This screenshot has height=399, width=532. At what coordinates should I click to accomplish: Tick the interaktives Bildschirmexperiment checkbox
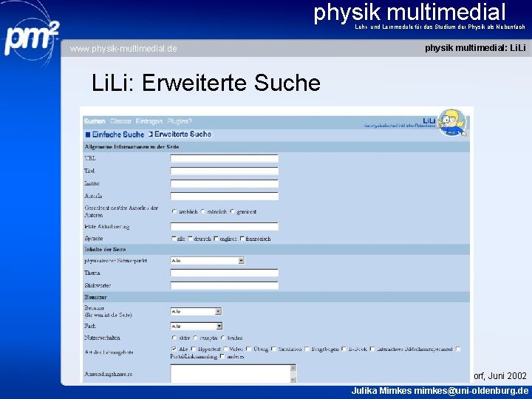372,349
